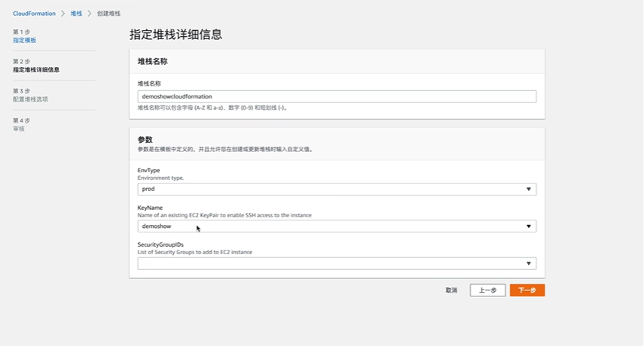Open the KeyName field showing demoshow
This screenshot has height=346, width=644.
(331, 226)
